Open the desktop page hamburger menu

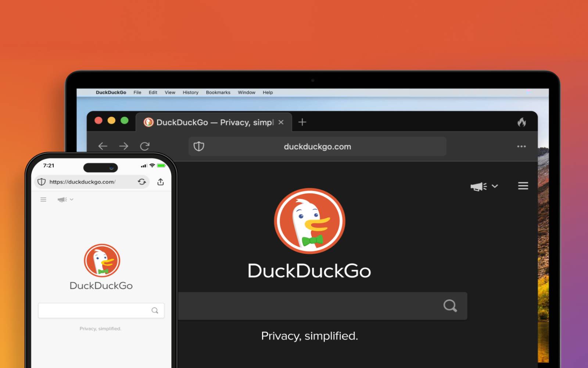[x=523, y=186]
